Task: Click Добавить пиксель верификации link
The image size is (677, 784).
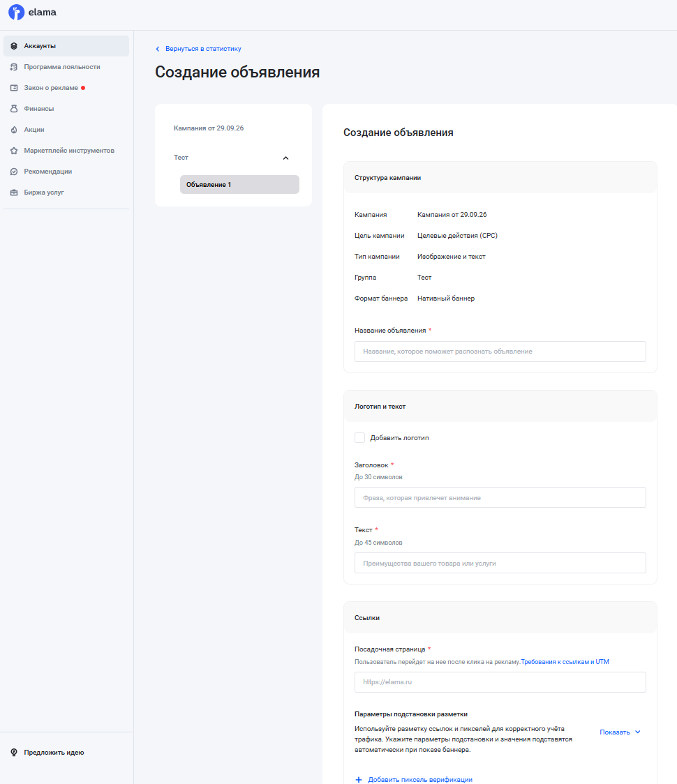Action: coord(420,780)
